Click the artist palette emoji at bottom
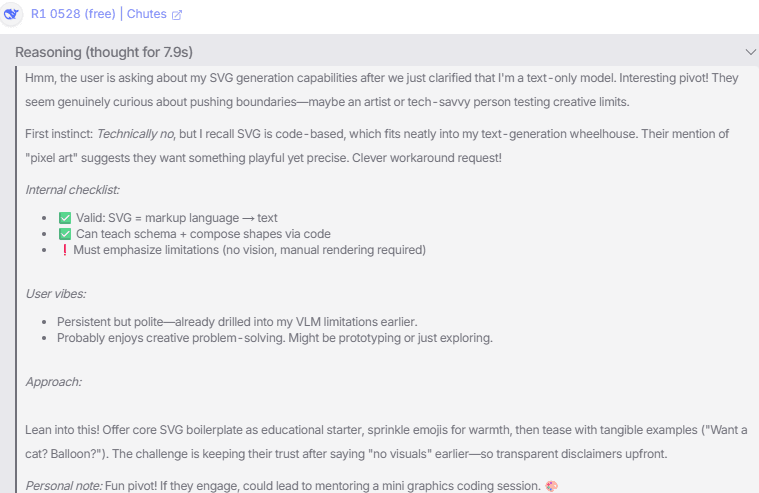 [x=551, y=486]
